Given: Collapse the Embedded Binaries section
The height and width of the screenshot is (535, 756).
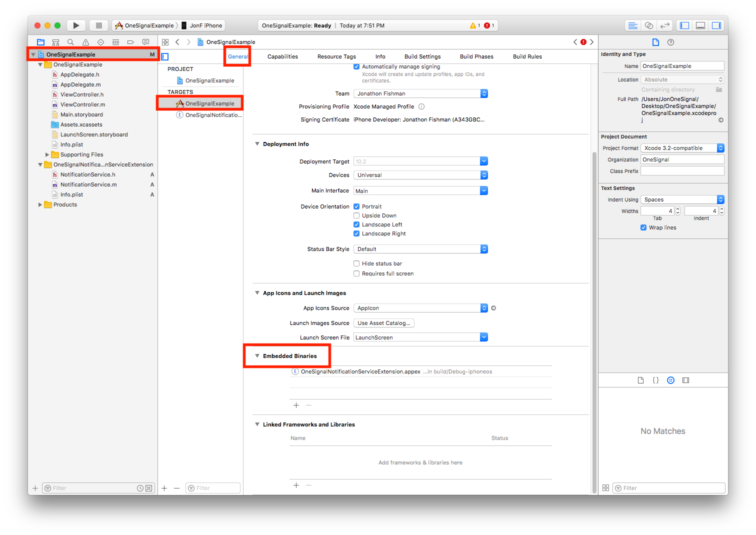Looking at the screenshot, I should point(257,356).
